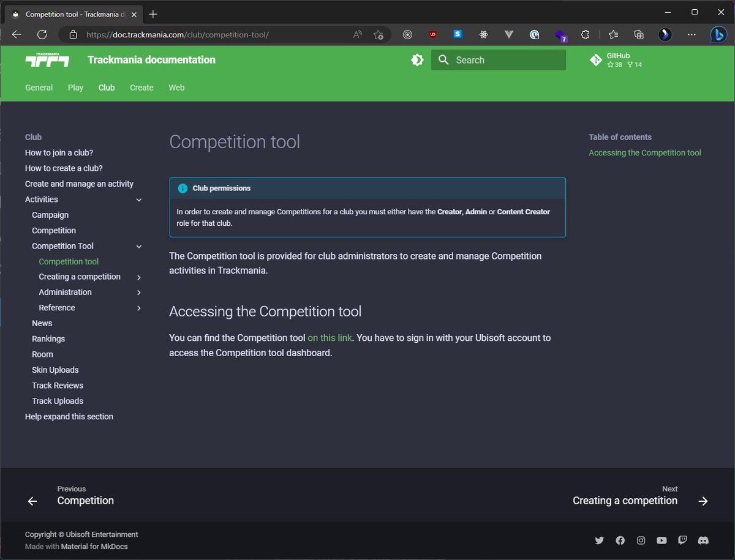View site information via lock icon

pos(73,35)
